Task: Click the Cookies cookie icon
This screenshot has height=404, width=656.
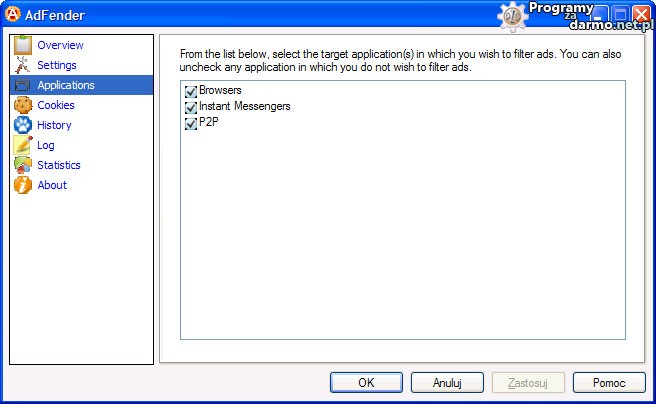Action: pos(22,105)
